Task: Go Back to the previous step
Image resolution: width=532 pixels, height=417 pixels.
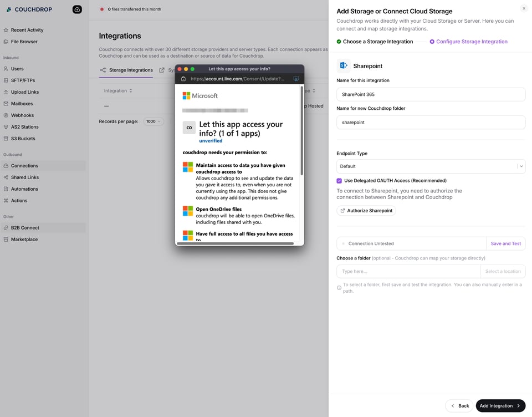Action: (459, 406)
